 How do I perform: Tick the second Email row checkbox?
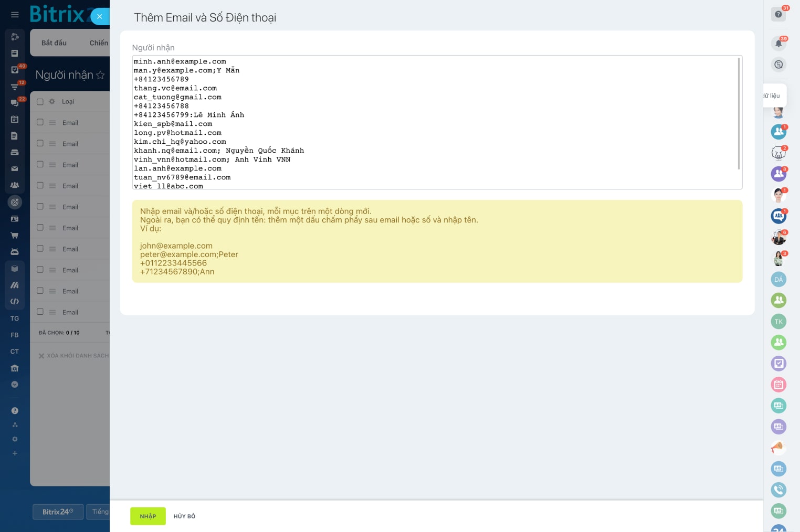[40, 143]
